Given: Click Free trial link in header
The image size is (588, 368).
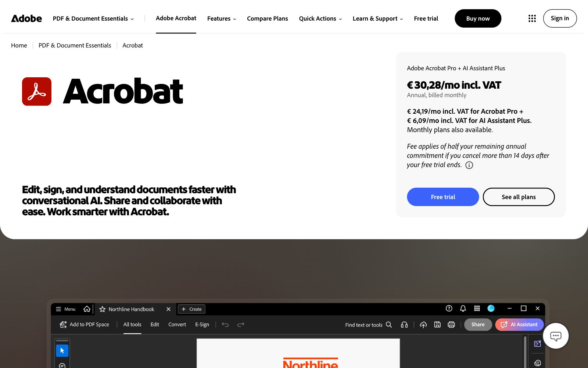Looking at the screenshot, I should click(426, 18).
